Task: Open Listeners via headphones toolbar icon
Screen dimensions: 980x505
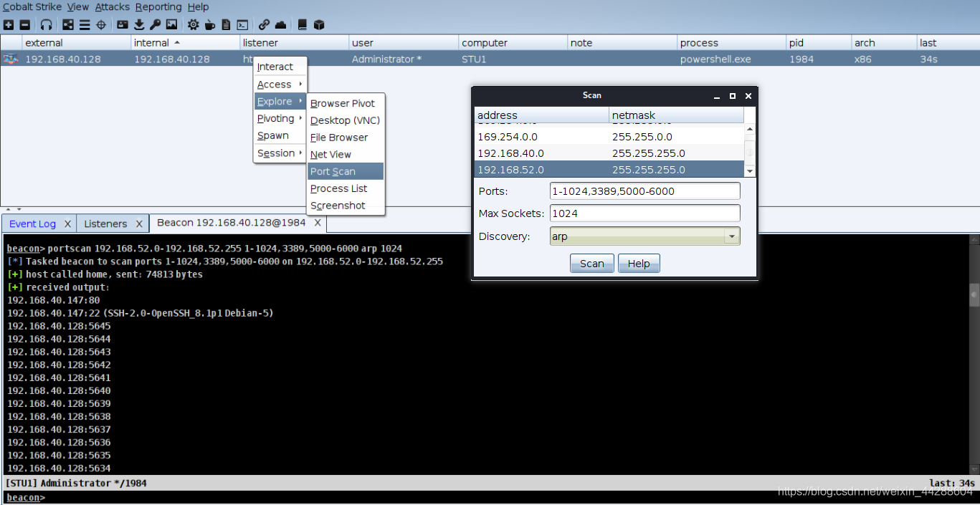Action: 47,24
